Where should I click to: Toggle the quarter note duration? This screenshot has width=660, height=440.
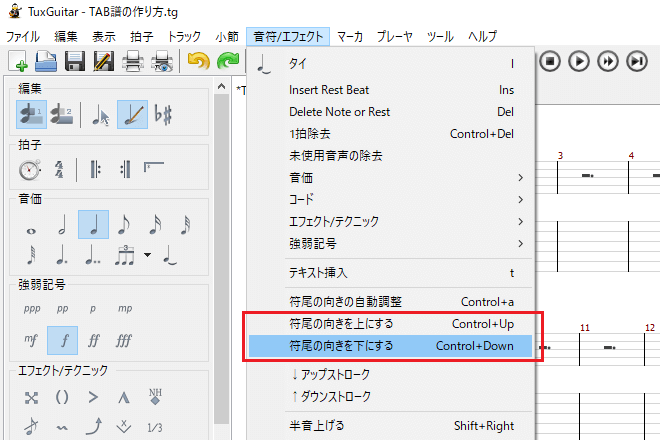tap(93, 225)
